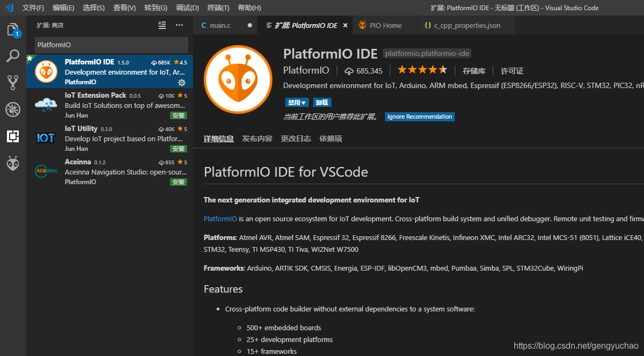644x356 pixels.
Task: Click IoT Extension Pack cloud icon
Action: pos(46,104)
